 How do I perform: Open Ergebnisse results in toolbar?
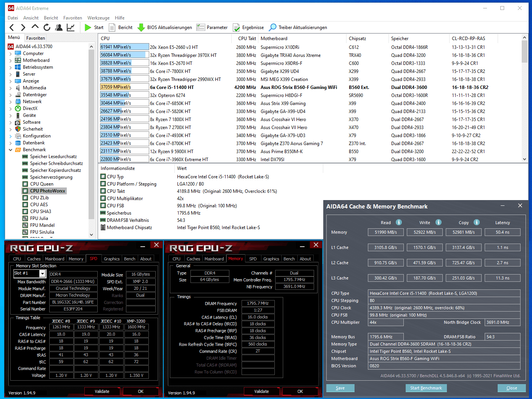point(248,27)
